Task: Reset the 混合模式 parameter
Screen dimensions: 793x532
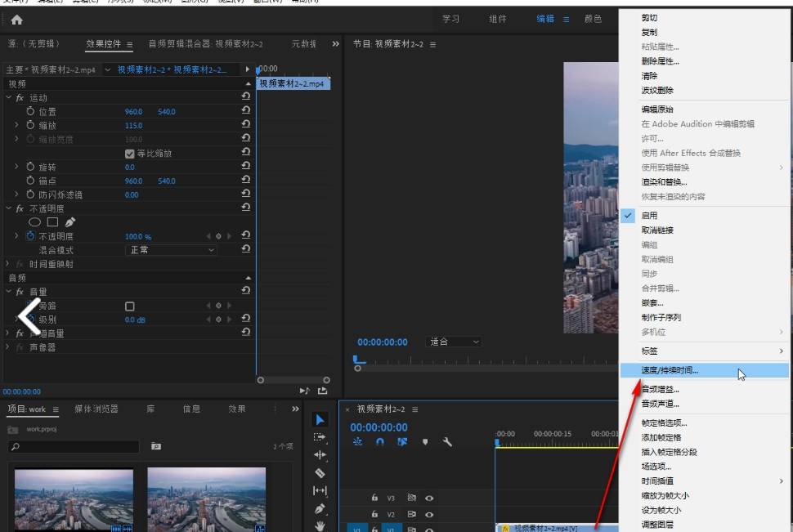Action: tap(246, 249)
